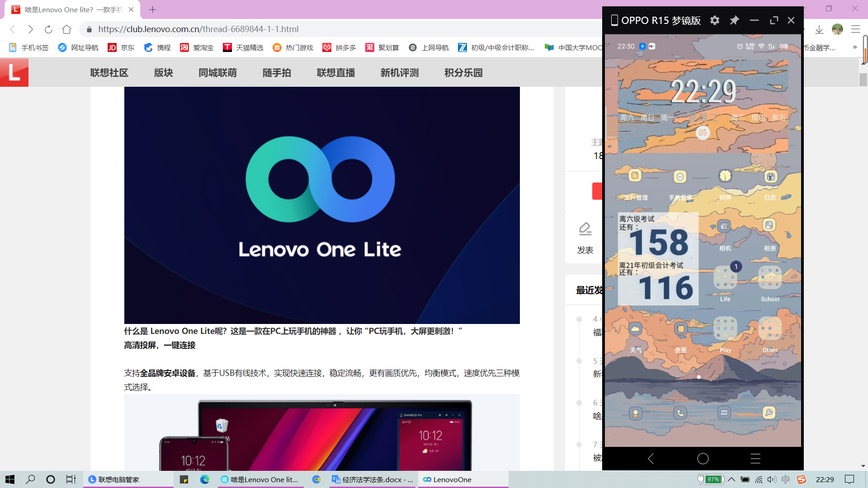This screenshot has width=868, height=488.
Task: Pin the OPPO R15 mirror window
Action: coord(734,20)
